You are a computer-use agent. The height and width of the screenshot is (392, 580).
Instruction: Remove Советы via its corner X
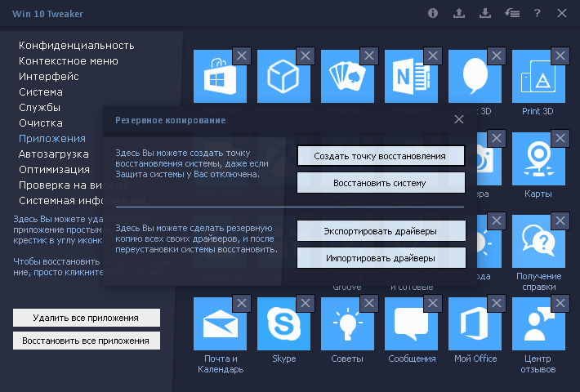(x=369, y=303)
